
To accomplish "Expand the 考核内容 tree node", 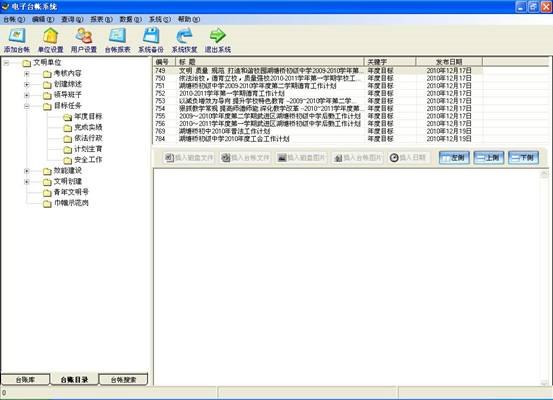I will 27,74.
